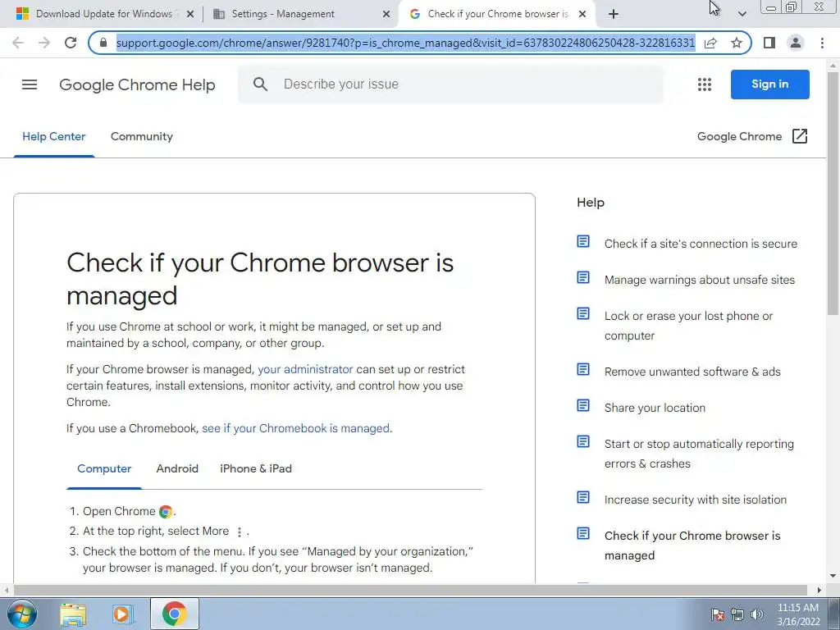Click article icon beside 'Check if a site's connection'
This screenshot has height=630, width=840.
tap(583, 242)
